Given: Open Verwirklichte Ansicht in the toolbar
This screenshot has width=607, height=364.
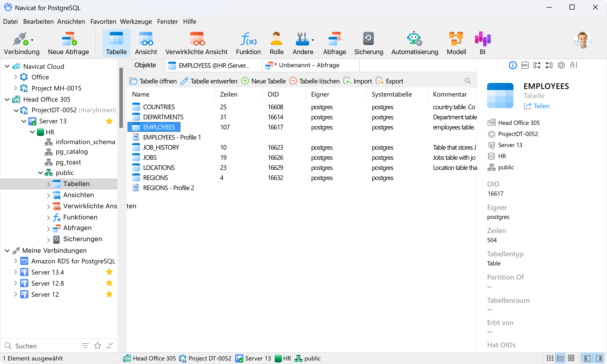Looking at the screenshot, I should 197,43.
